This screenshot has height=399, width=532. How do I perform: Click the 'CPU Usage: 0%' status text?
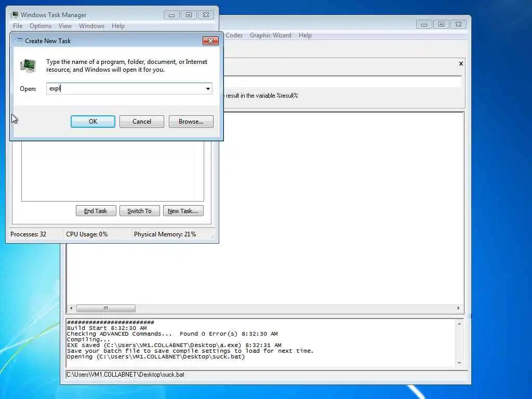[87, 234]
